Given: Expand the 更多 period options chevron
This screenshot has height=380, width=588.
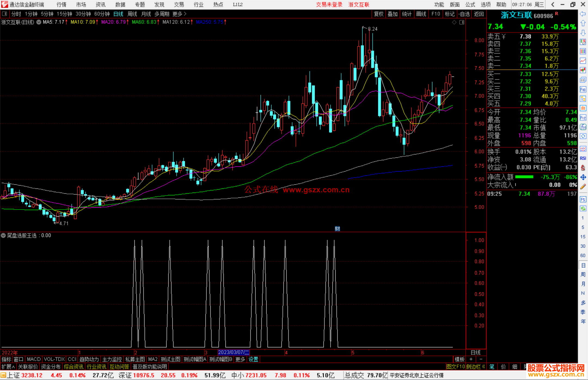Looking at the screenshot, I should pos(185,14).
